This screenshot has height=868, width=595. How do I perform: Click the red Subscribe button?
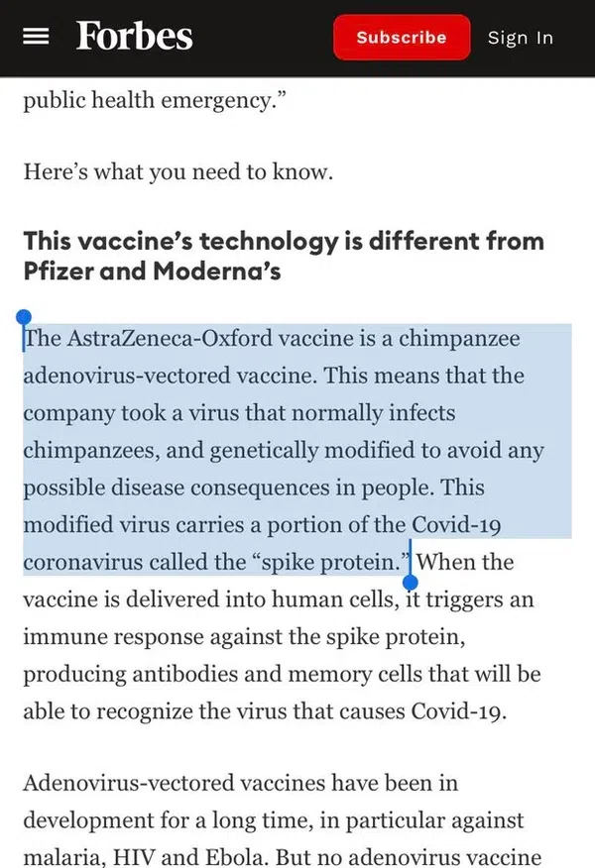tap(402, 37)
